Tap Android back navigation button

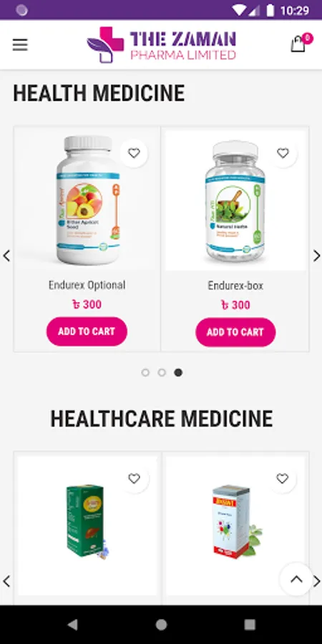click(73, 625)
